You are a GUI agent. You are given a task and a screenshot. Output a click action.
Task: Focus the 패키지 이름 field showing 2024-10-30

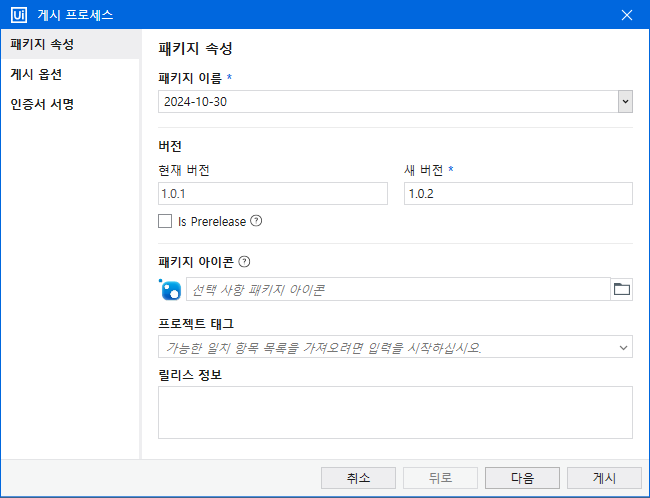388,102
